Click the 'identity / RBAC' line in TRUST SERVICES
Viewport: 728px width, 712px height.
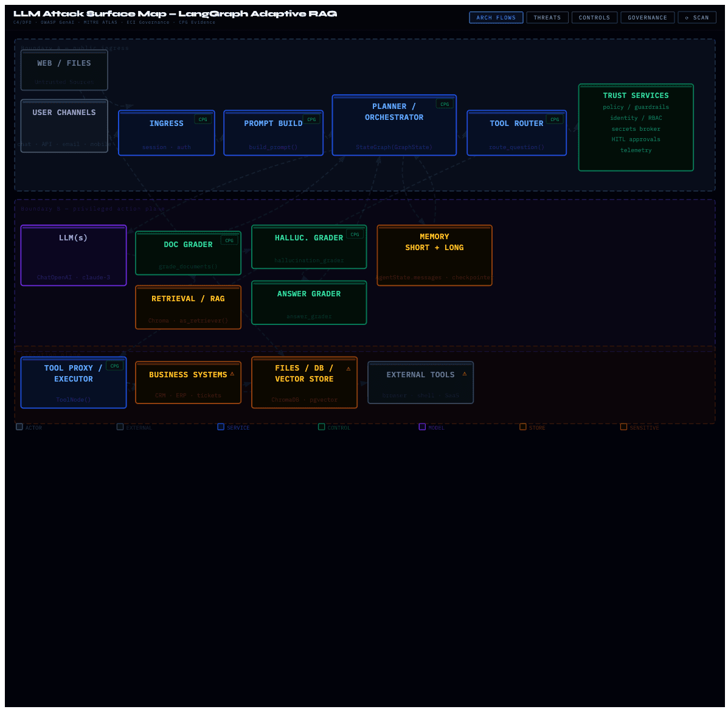pos(636,118)
